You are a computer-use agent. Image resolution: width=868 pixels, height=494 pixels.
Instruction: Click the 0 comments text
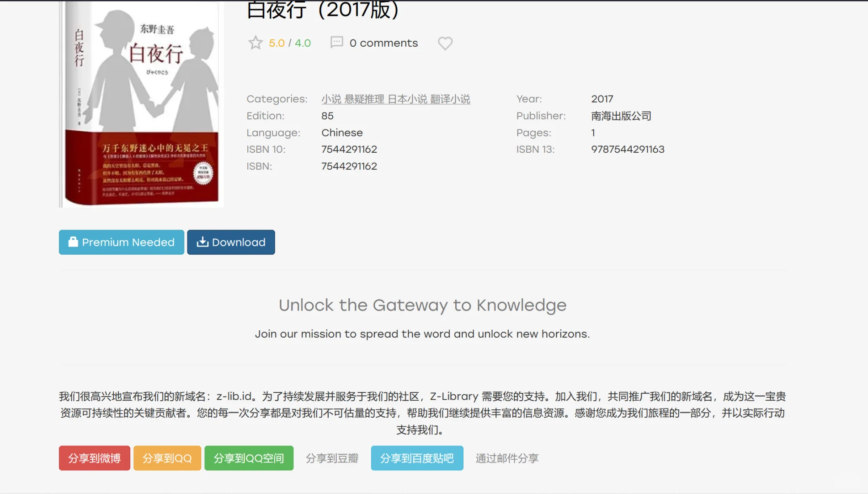click(x=383, y=43)
